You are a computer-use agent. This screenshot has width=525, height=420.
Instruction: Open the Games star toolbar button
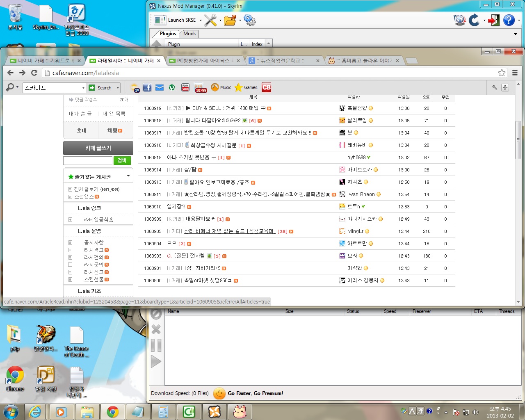(x=246, y=87)
